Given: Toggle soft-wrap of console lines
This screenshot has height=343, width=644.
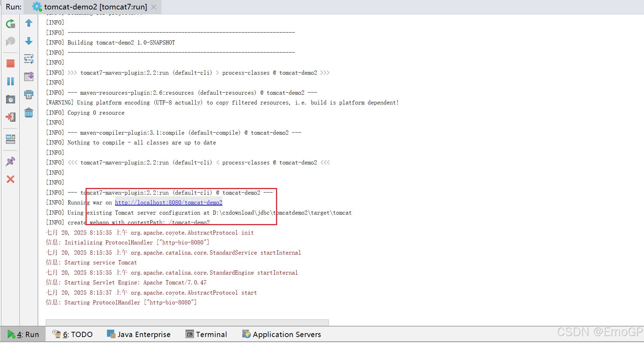Looking at the screenshot, I should (29, 59).
